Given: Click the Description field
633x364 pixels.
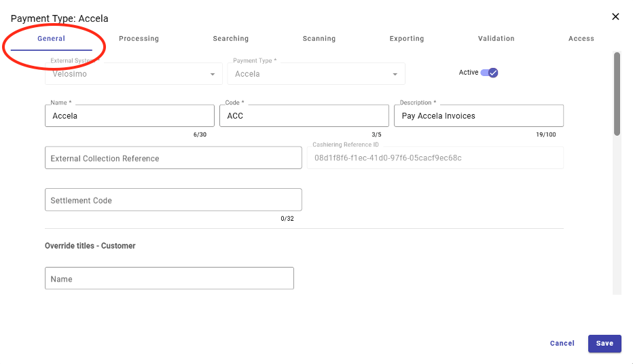Looking at the screenshot, I should point(479,116).
